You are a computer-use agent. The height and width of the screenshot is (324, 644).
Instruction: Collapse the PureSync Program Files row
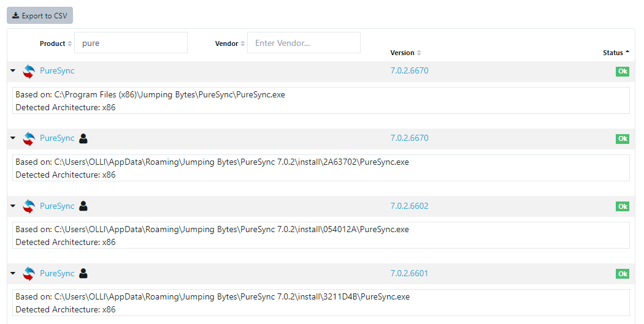coord(13,71)
